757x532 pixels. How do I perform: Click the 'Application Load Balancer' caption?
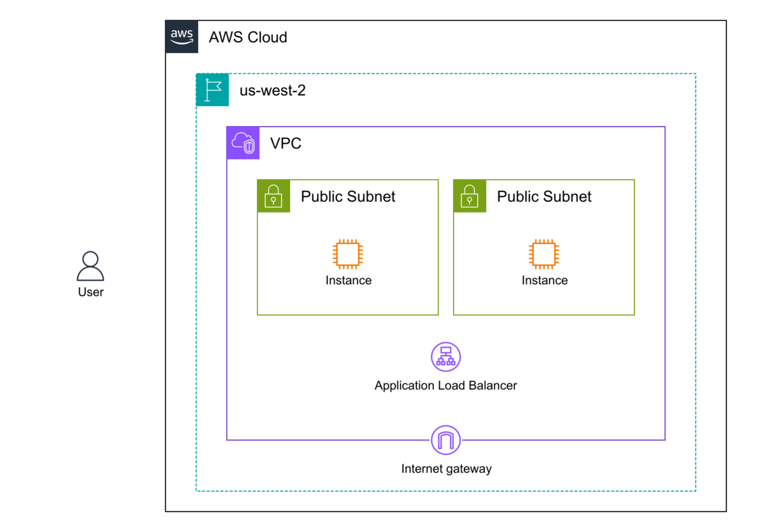[x=446, y=385]
